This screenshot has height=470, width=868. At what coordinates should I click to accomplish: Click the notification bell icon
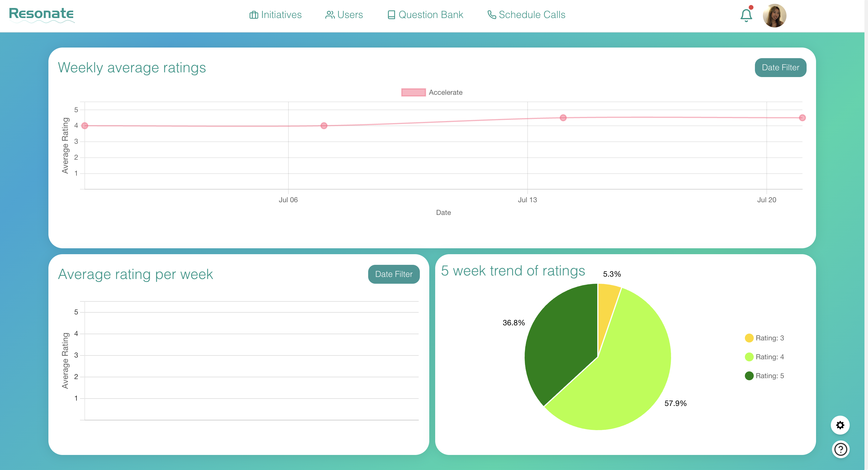click(x=746, y=15)
